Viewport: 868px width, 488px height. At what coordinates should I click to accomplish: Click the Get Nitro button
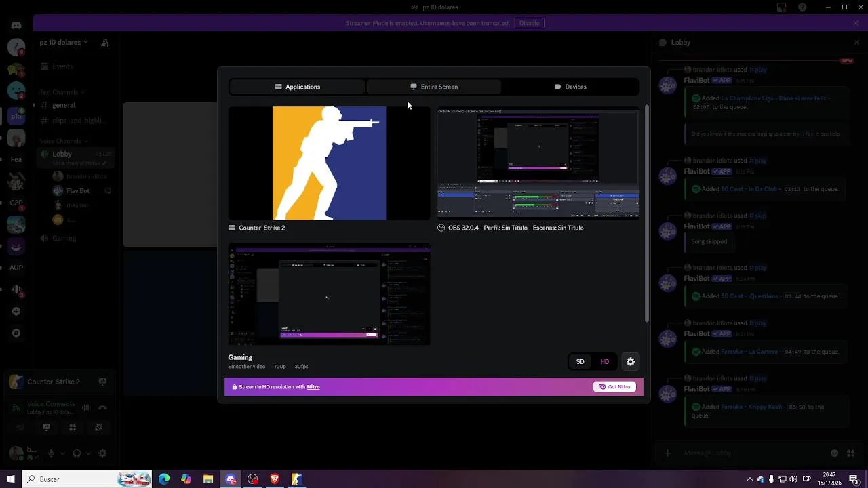tap(614, 387)
